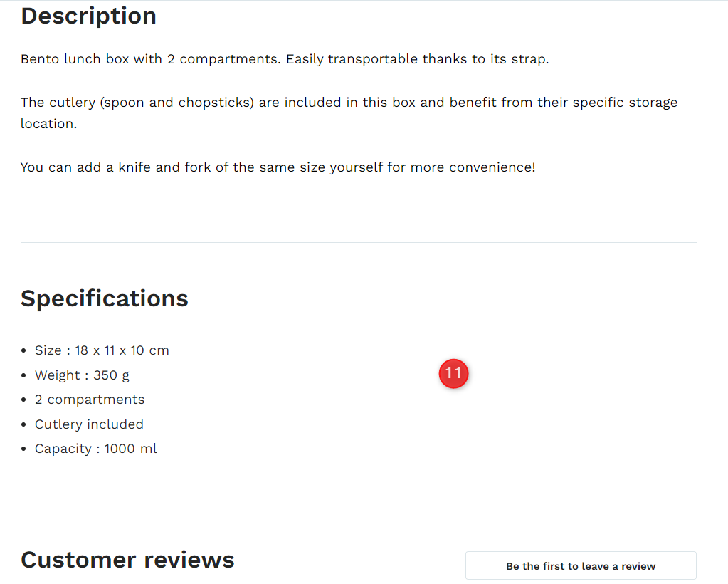Image resolution: width=728 pixels, height=584 pixels.
Task: Click the bullet point before 'Size'
Action: click(23, 351)
